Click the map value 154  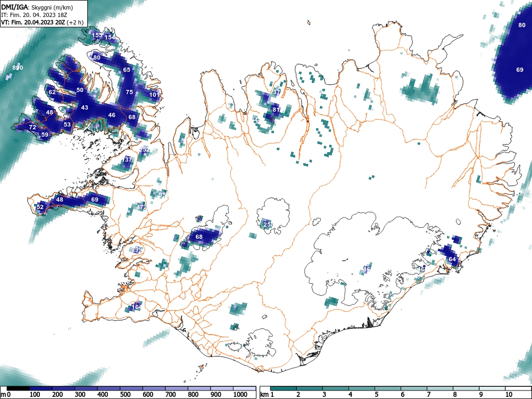(x=110, y=37)
